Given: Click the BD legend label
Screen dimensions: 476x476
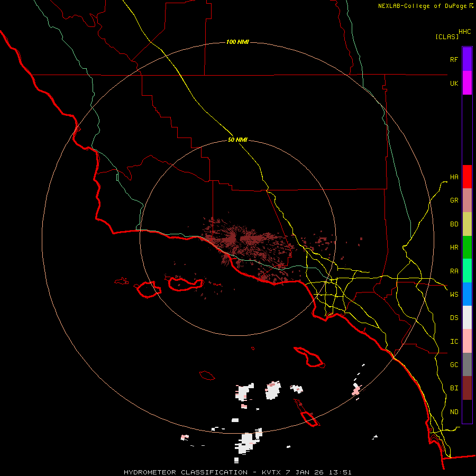Looking at the screenshot, I should pos(454,224).
